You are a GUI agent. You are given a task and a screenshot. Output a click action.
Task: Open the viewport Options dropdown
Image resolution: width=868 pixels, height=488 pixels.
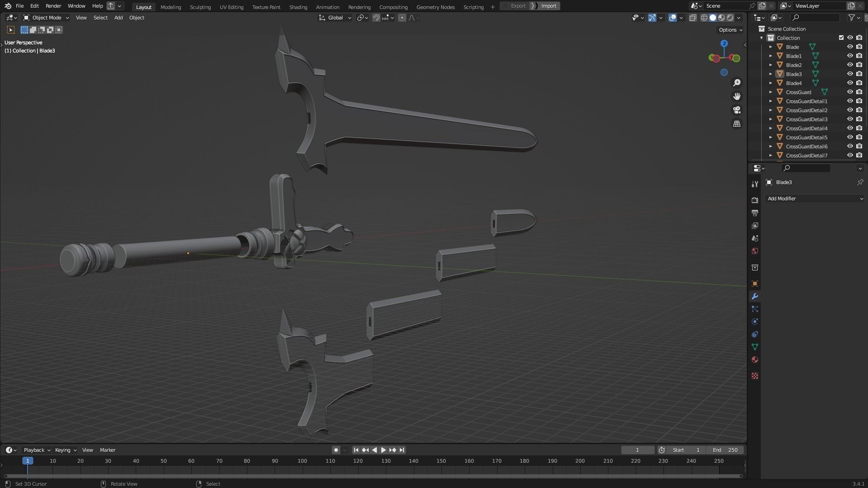pyautogui.click(x=730, y=30)
